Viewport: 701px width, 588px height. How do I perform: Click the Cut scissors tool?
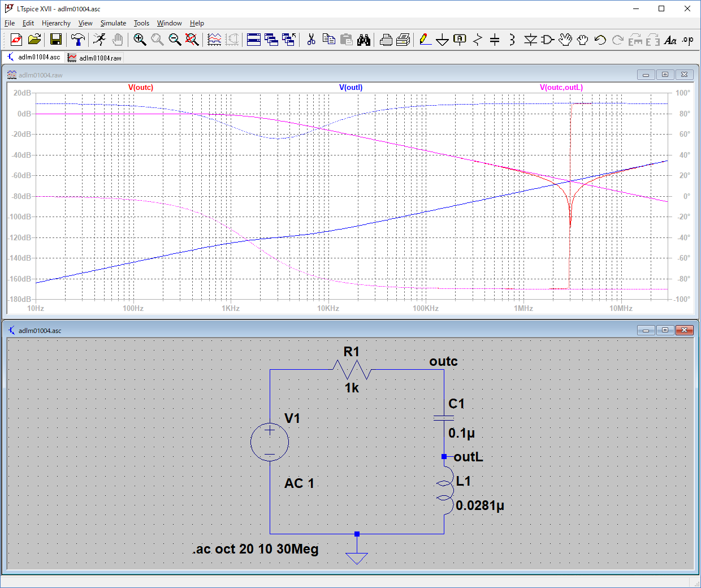click(311, 40)
